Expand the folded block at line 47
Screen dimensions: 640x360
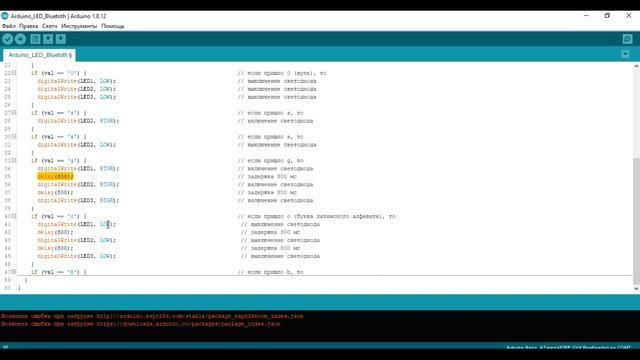point(14,271)
